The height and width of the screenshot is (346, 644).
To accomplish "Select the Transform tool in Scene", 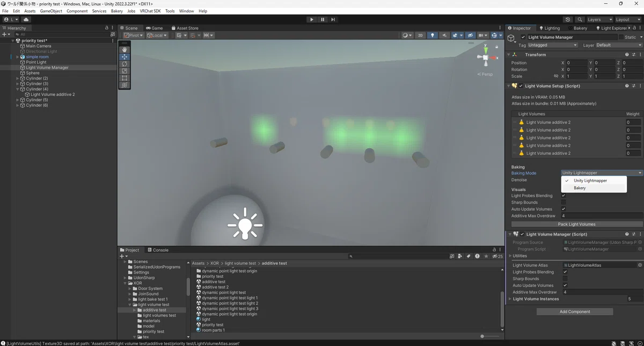I will (x=125, y=85).
